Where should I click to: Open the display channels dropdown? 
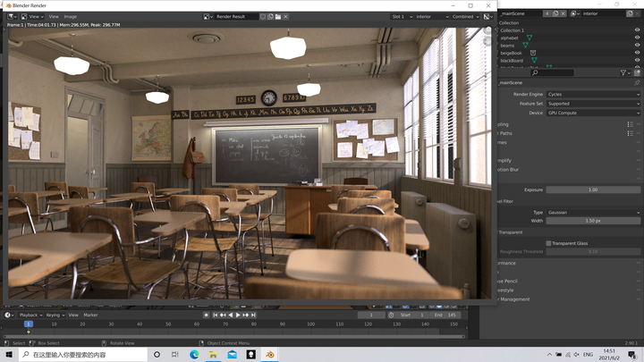coord(488,17)
